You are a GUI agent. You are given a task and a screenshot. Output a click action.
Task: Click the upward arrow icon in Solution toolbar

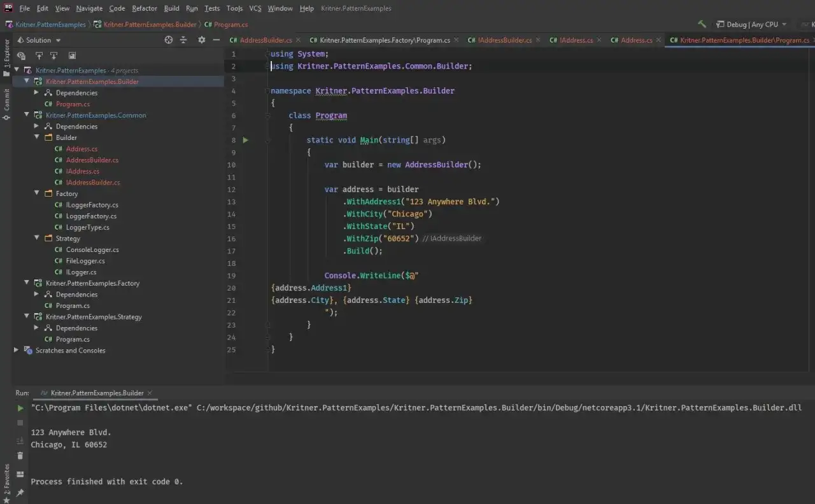[39, 56]
